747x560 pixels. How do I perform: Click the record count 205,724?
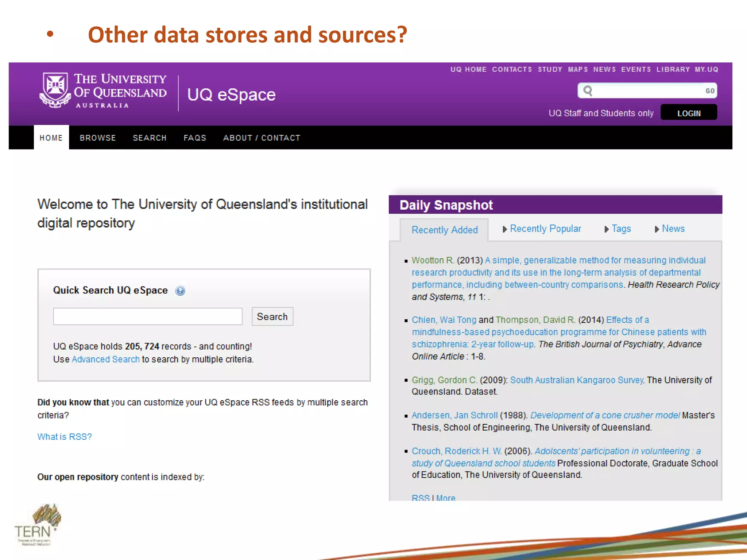tap(142, 346)
